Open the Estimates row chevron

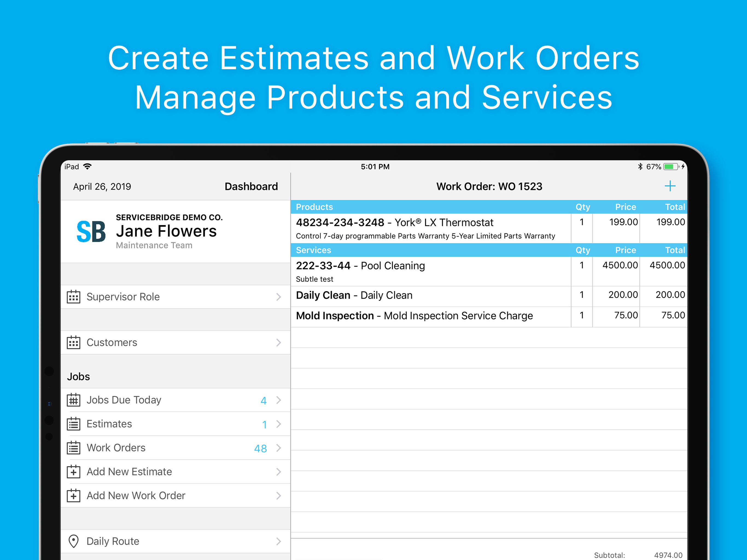(279, 424)
